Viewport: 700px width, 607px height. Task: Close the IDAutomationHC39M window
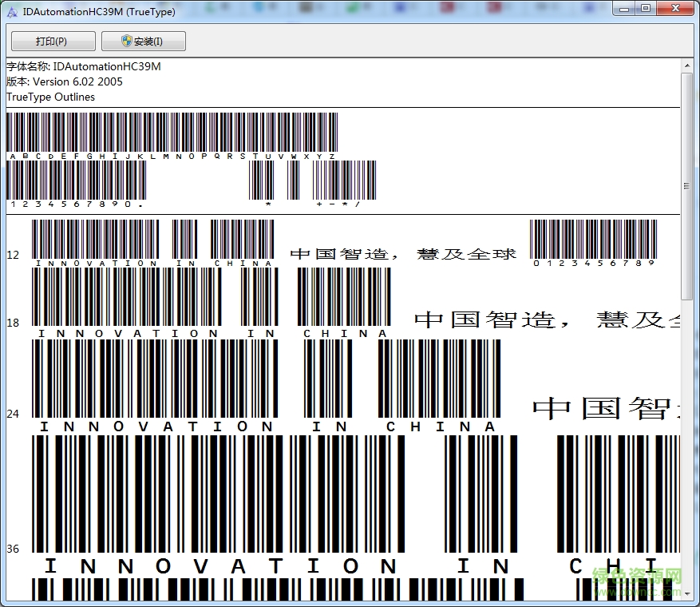click(x=675, y=9)
